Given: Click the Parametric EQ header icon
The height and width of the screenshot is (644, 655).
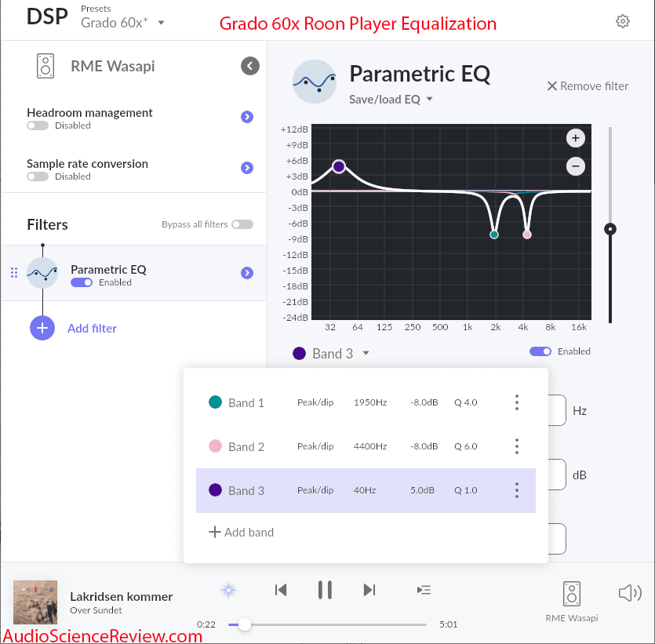Looking at the screenshot, I should 314,82.
